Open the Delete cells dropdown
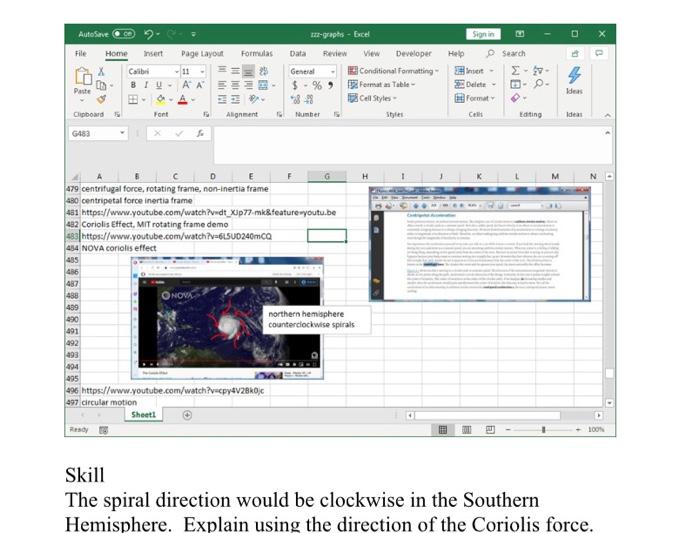Viewport: 700px width, 533px height. coord(494,84)
